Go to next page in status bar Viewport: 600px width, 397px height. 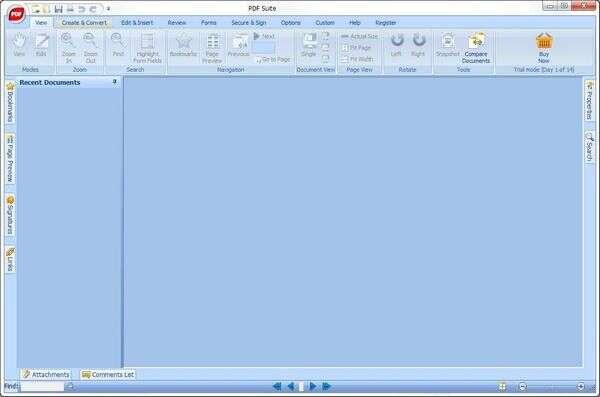point(312,387)
